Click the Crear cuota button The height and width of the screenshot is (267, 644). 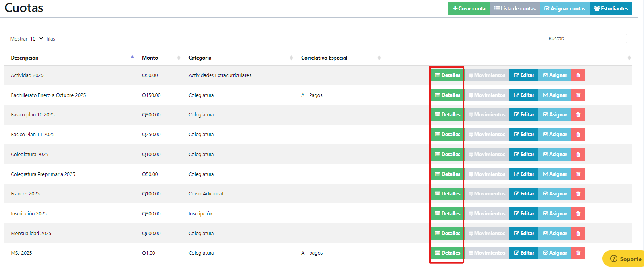(469, 8)
